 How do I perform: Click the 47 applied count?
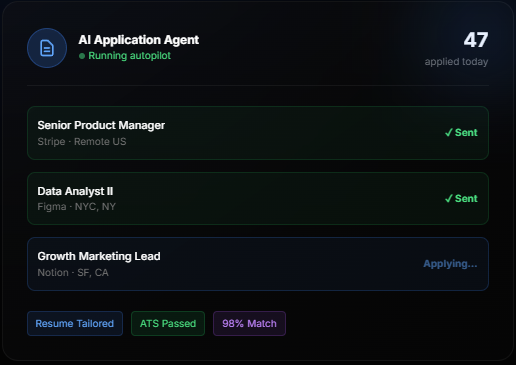tap(476, 40)
